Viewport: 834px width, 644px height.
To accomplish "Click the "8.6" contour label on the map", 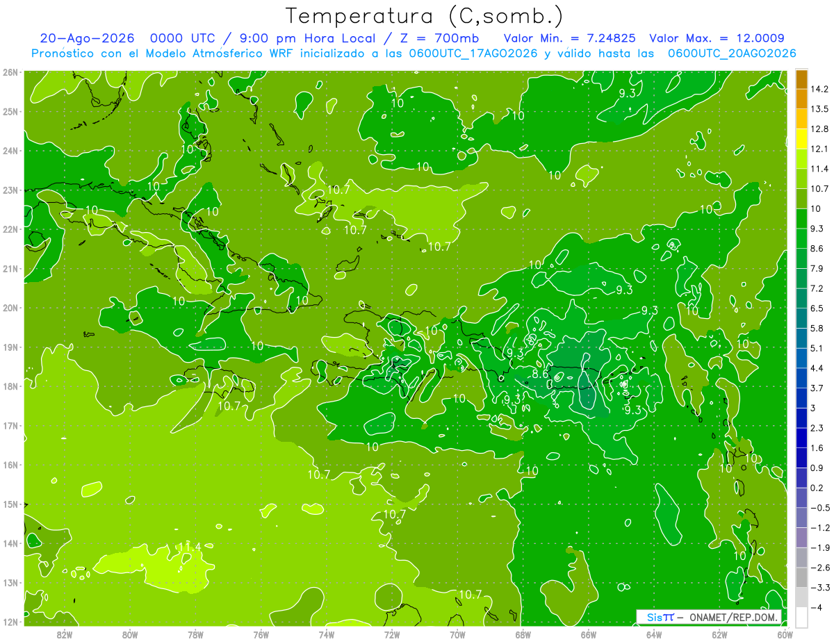I will (x=540, y=374).
